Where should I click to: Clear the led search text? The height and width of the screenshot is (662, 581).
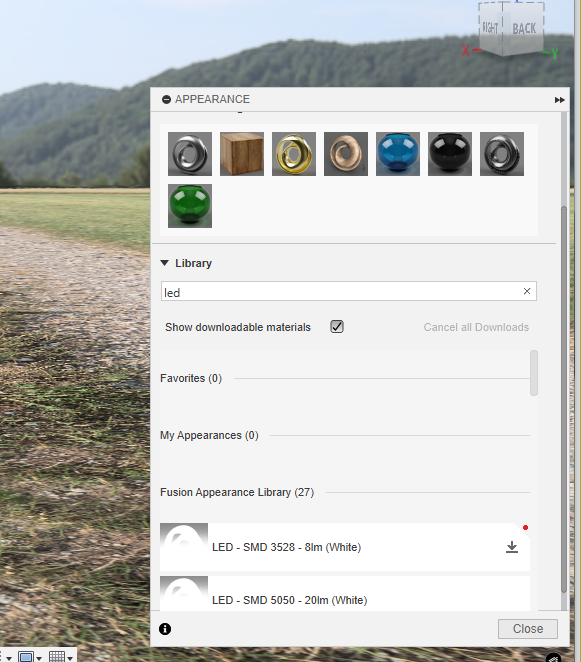coord(527,291)
